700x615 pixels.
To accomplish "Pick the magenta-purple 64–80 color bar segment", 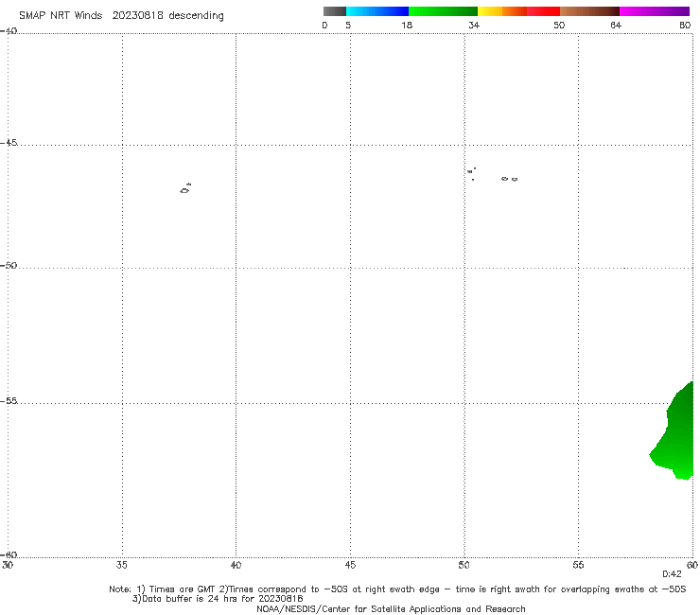I will pos(655,11).
